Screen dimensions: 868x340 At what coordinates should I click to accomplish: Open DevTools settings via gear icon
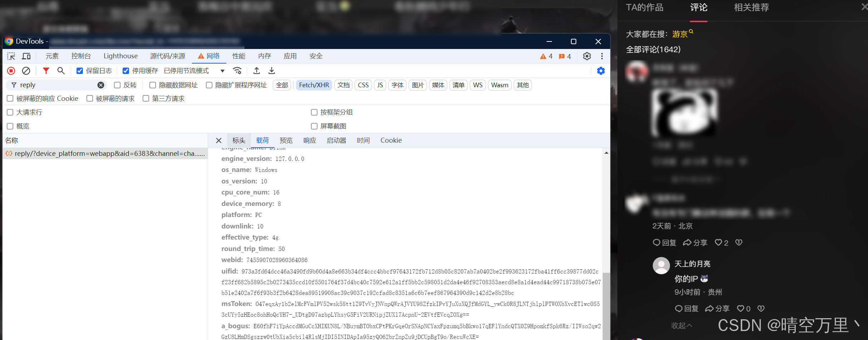pyautogui.click(x=587, y=56)
